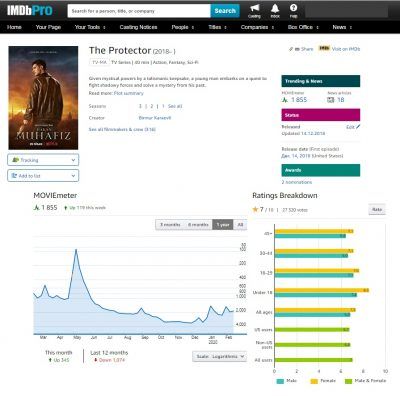Toggle Male & Female legend swatch
Screen dimensions: 400x396
tap(348, 381)
